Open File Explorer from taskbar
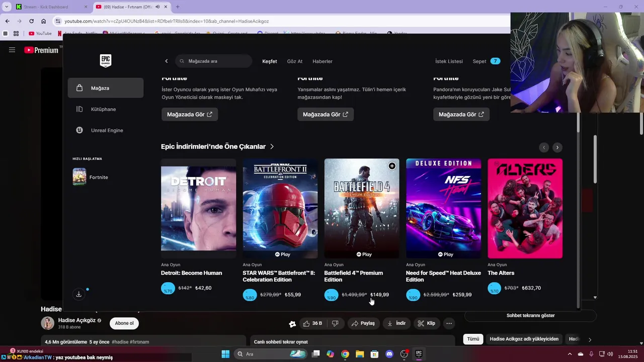Viewport: 644px width, 362px height. pyautogui.click(x=360, y=354)
